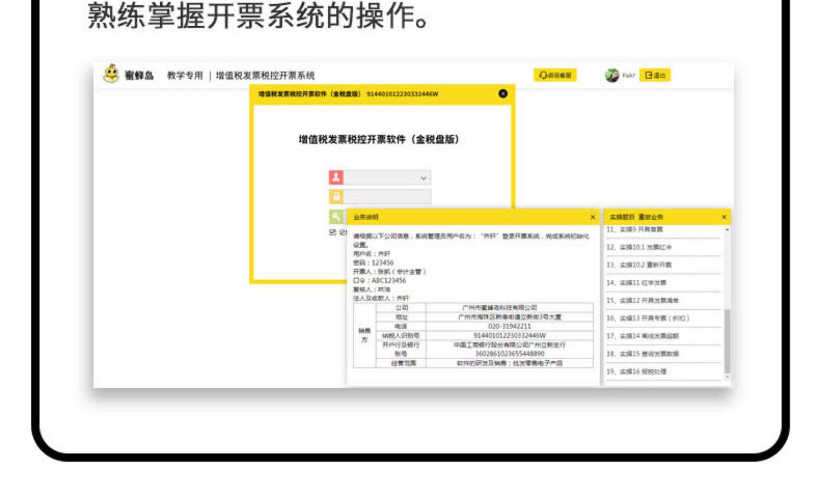Image resolution: width=820 pixels, height=504 pixels.
Task: Click the 教学专用 label in header
Action: [185, 75]
